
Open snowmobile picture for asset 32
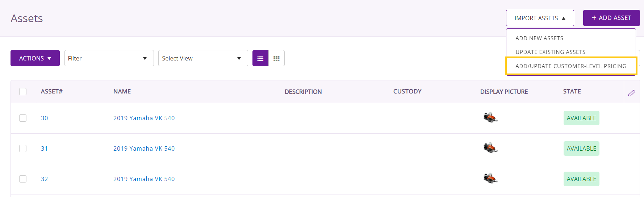490,178
